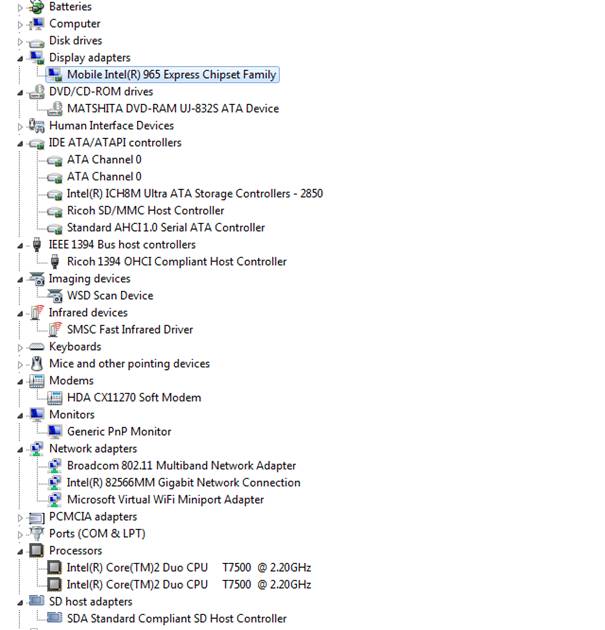The image size is (605, 630).
Task: Collapse the Display adapters node arrow
Action: [20, 59]
